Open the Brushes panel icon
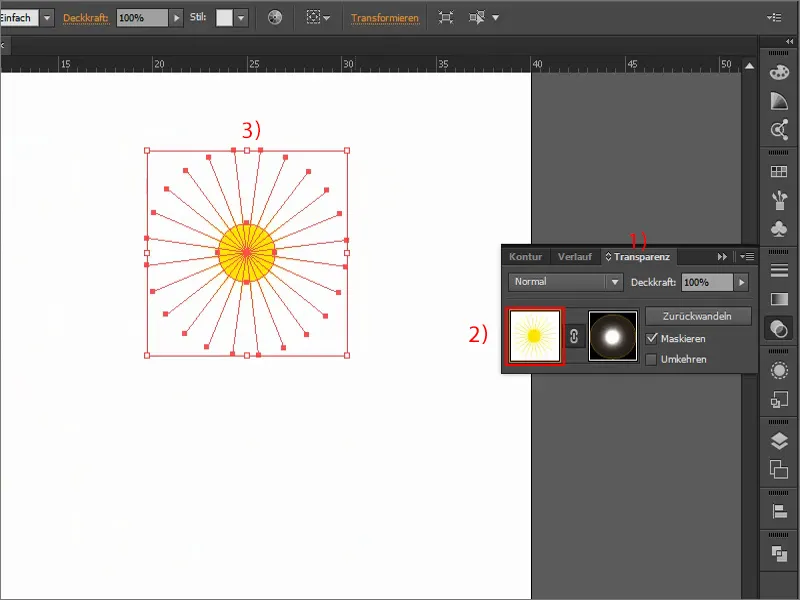This screenshot has height=600, width=800. click(x=779, y=200)
